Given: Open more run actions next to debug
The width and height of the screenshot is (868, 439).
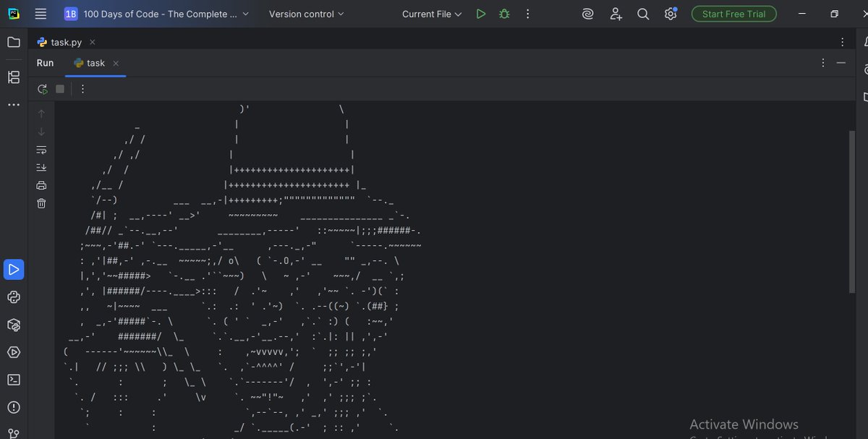Looking at the screenshot, I should 527,14.
